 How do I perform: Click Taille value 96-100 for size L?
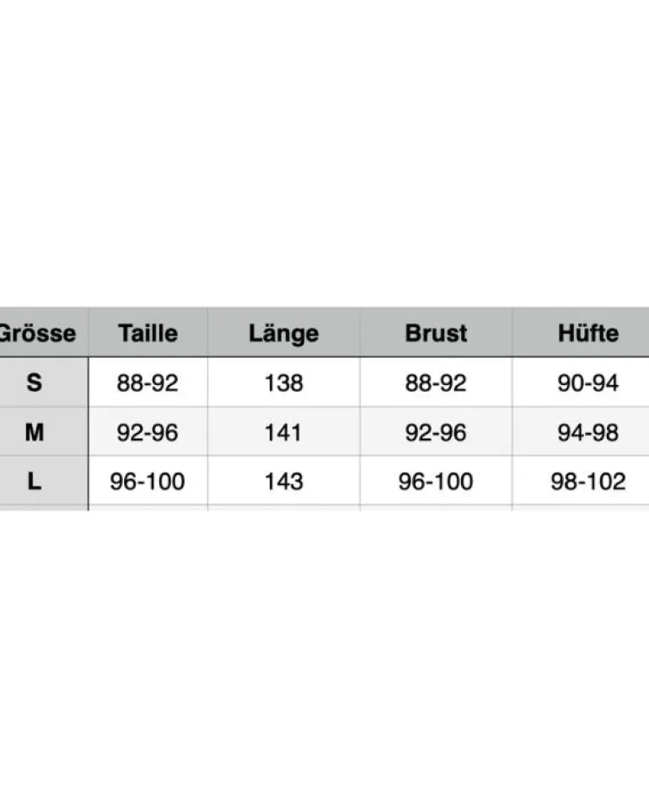[x=147, y=482]
